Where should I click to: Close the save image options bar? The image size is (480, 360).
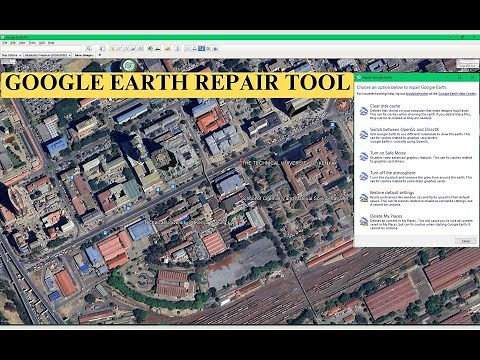pyautogui.click(x=100, y=55)
